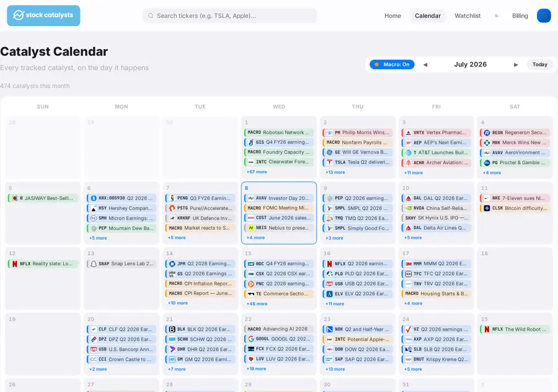Click the VRTX Vertex logo icon

(x=409, y=133)
